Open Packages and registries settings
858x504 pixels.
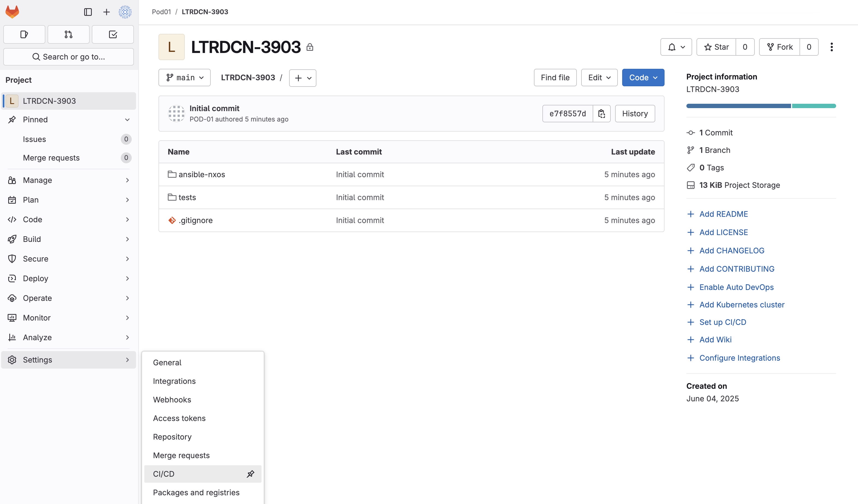[202, 493]
